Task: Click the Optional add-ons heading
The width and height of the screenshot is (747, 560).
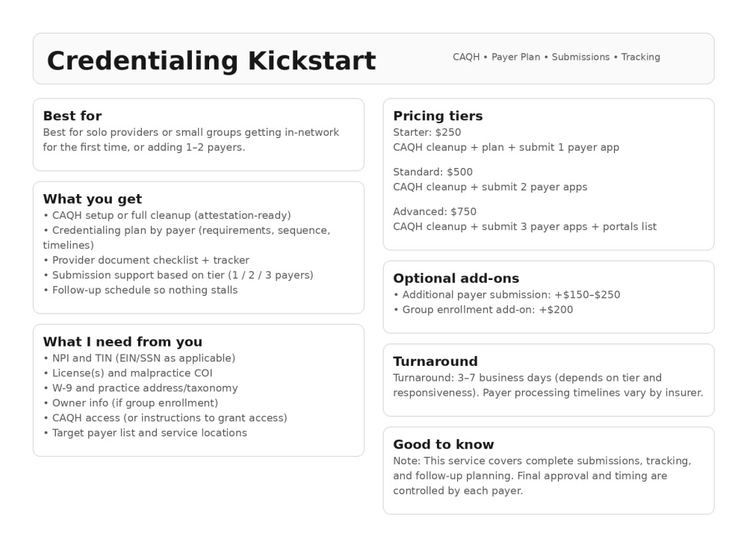Action: 456,278
